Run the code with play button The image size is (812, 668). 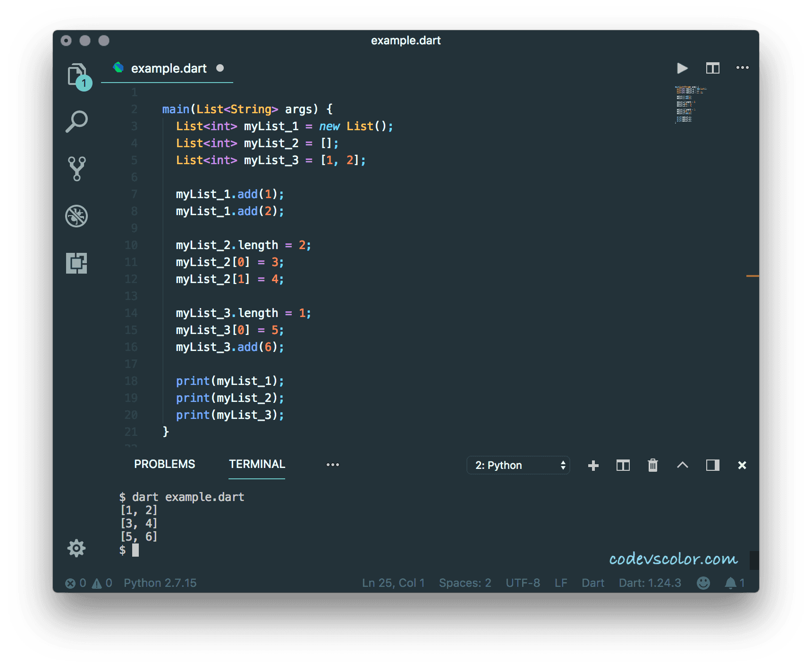click(x=682, y=68)
